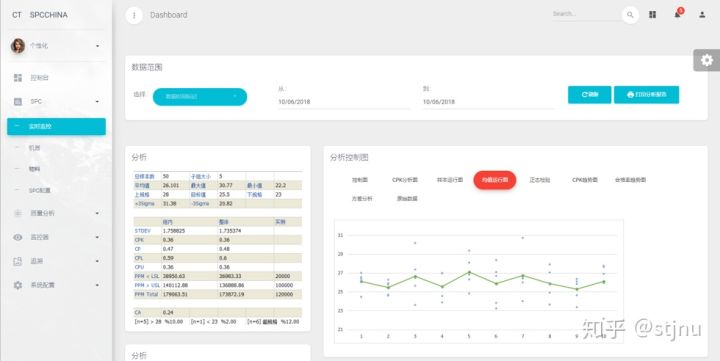Click the dashboard grid icon in header
The width and height of the screenshot is (720, 361).
pyautogui.click(x=652, y=15)
